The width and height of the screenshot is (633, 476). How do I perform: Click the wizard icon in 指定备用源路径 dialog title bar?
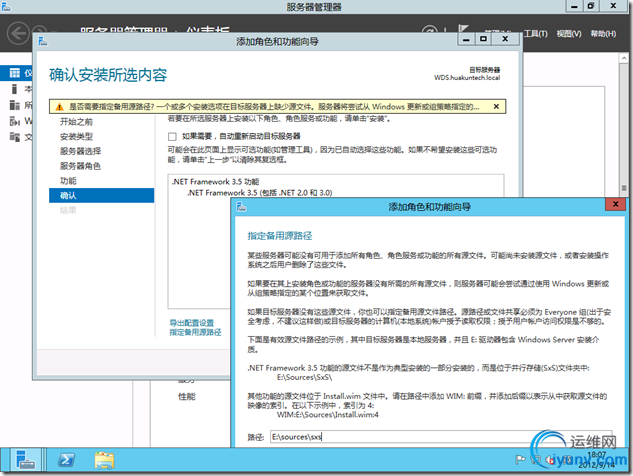(x=241, y=207)
